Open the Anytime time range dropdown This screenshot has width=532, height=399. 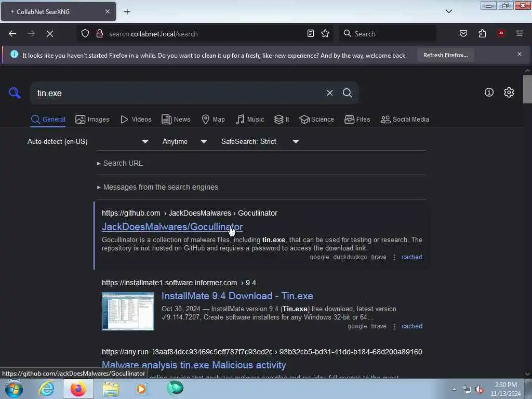(x=184, y=141)
